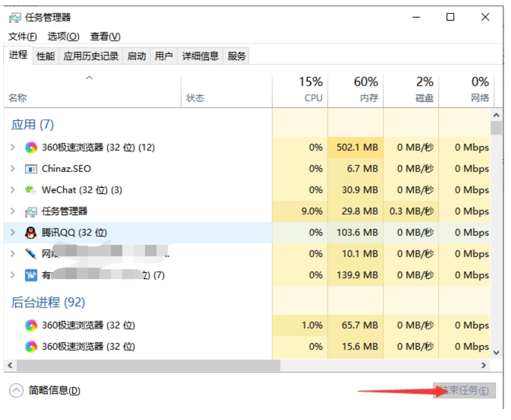Switch to the 性能 tab
This screenshot has height=420, width=511.
[46, 57]
